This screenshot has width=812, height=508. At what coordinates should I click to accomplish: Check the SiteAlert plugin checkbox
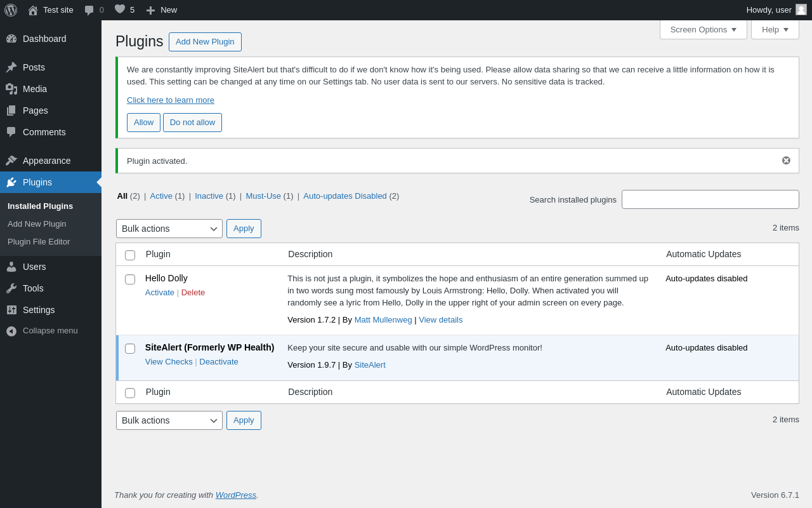point(130,349)
